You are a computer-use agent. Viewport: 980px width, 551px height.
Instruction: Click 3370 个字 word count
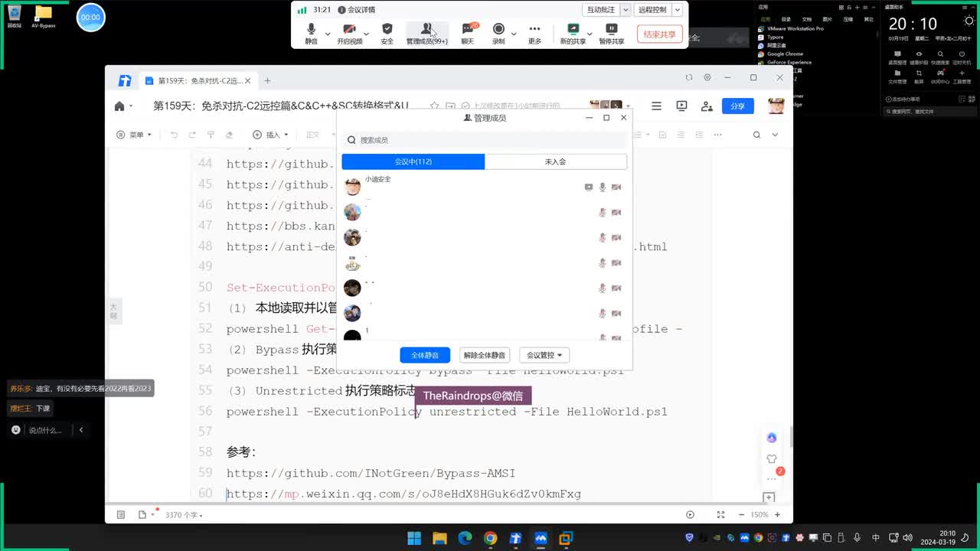(184, 515)
